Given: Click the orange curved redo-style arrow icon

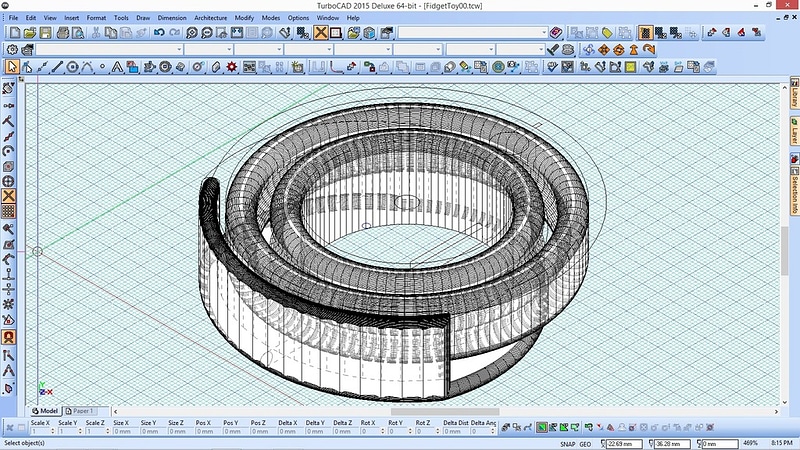Looking at the screenshot, I should [648, 49].
